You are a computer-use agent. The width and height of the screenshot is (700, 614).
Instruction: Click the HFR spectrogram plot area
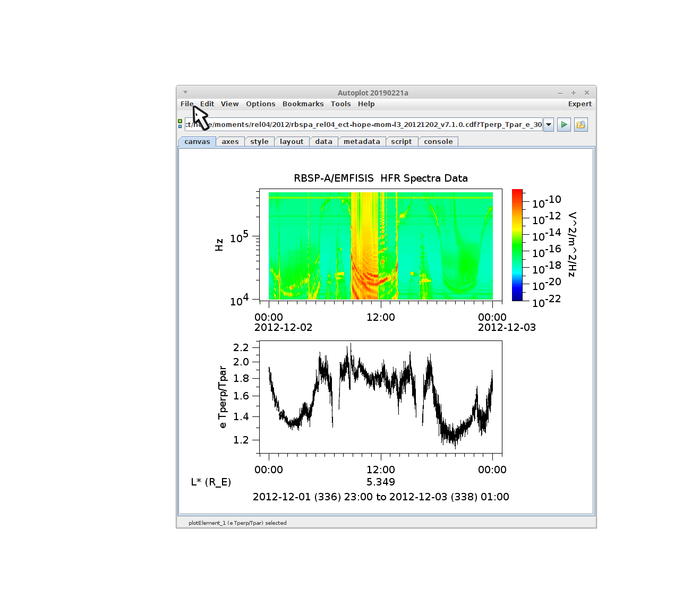380,245
